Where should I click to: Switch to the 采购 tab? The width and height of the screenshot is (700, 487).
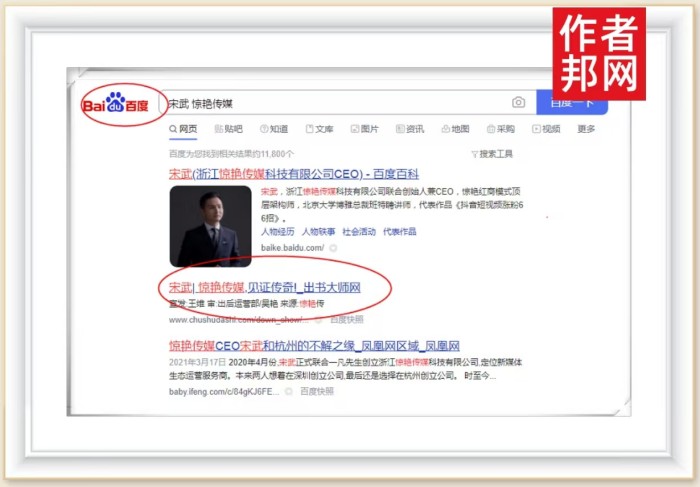[x=499, y=129]
